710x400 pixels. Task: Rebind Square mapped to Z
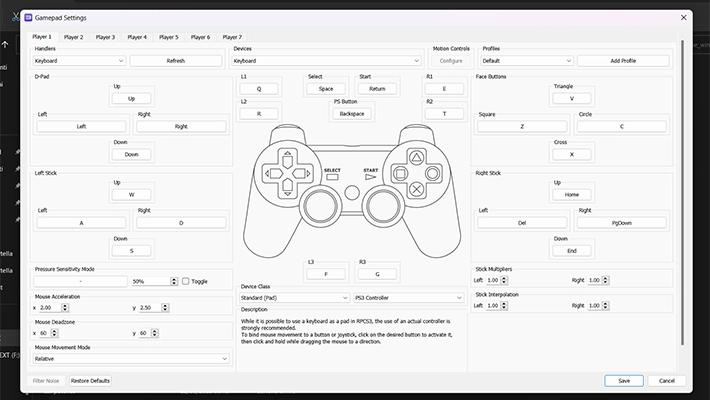click(522, 126)
